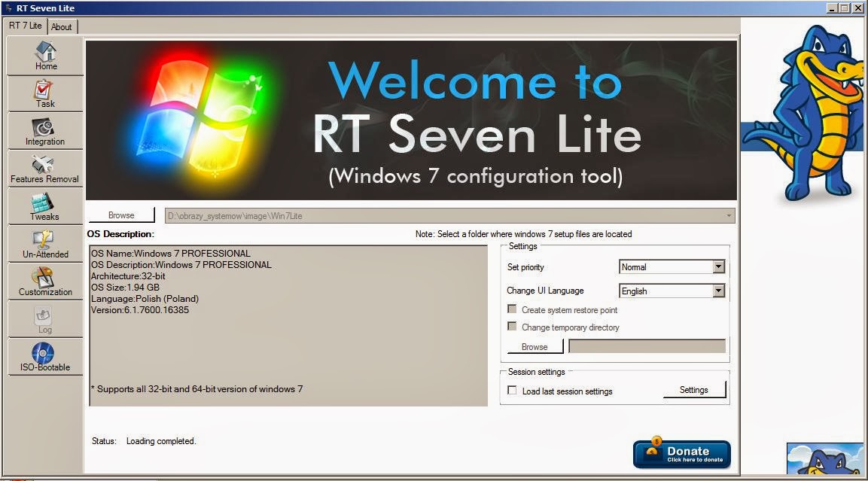
Task: Open the ISO-Bootable section
Action: pos(45,357)
